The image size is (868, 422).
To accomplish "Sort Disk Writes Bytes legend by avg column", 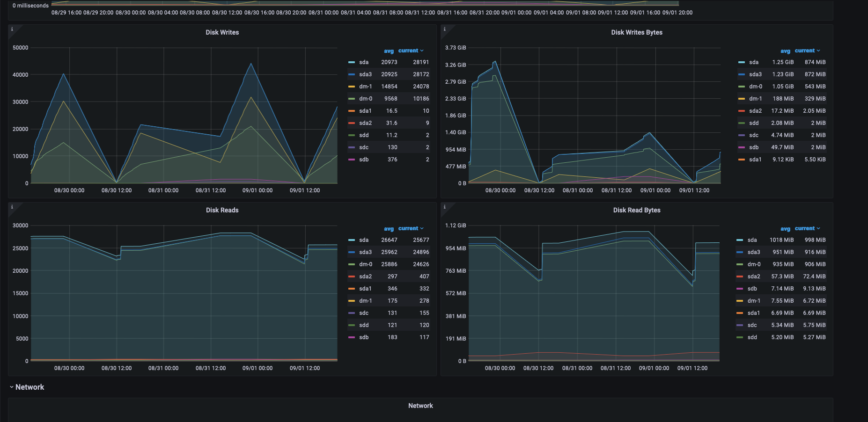I will coord(785,51).
